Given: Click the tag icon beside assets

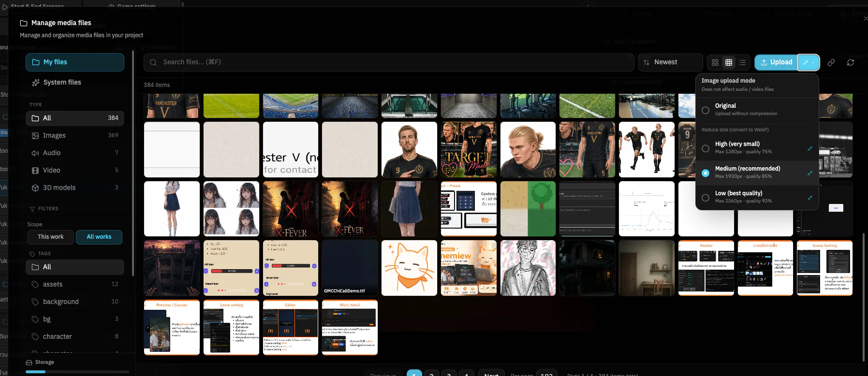Looking at the screenshot, I should coord(35,285).
